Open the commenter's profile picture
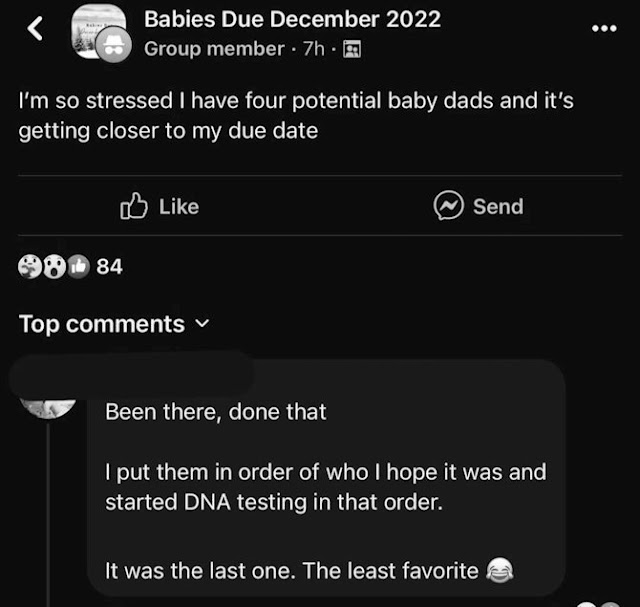This screenshot has width=640, height=607. (x=48, y=407)
